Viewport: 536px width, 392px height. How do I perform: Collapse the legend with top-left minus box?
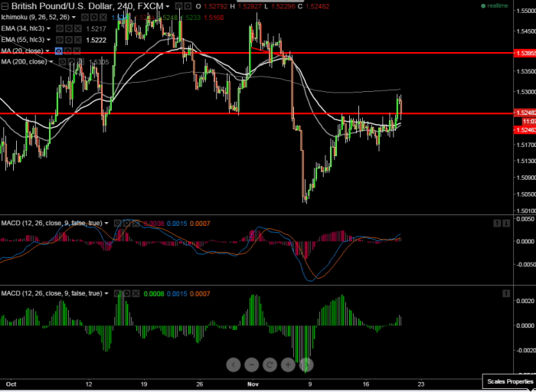[x=5, y=6]
